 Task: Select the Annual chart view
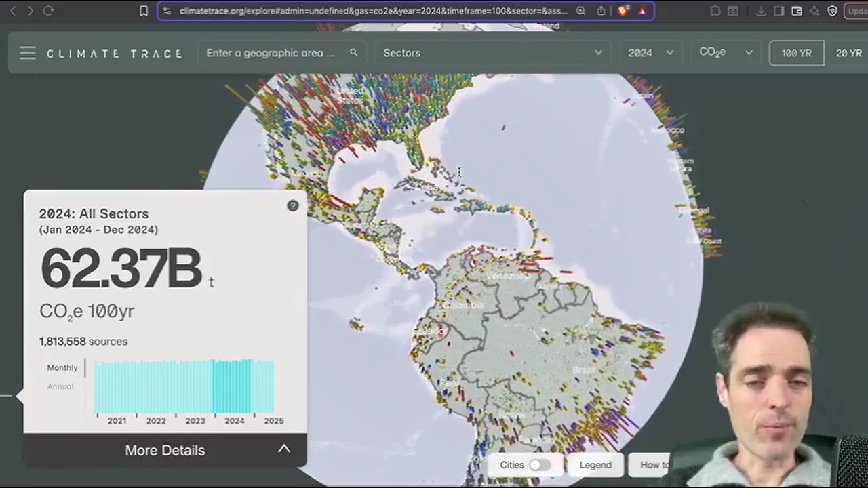tap(60, 386)
